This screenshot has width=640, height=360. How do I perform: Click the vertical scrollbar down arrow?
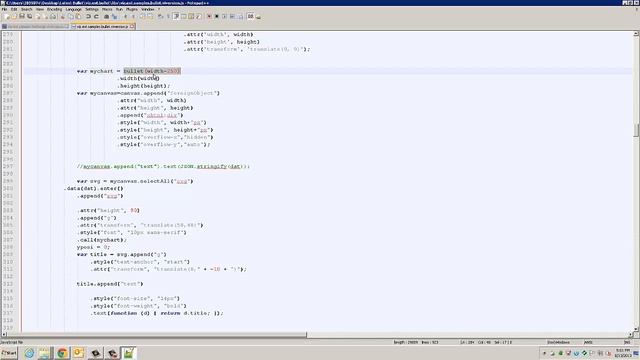[x=636, y=329]
